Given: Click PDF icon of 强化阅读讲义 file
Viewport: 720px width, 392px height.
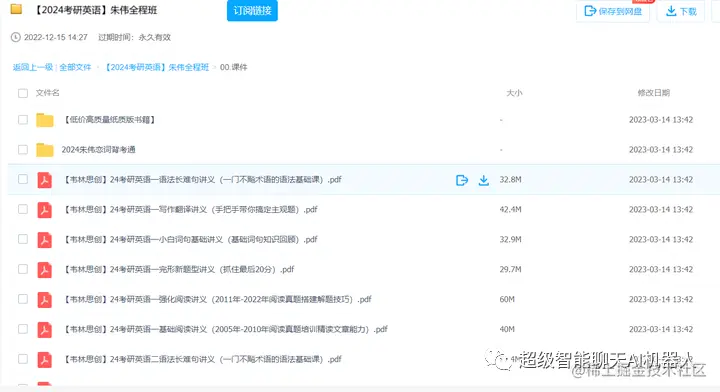Looking at the screenshot, I should coord(45,300).
